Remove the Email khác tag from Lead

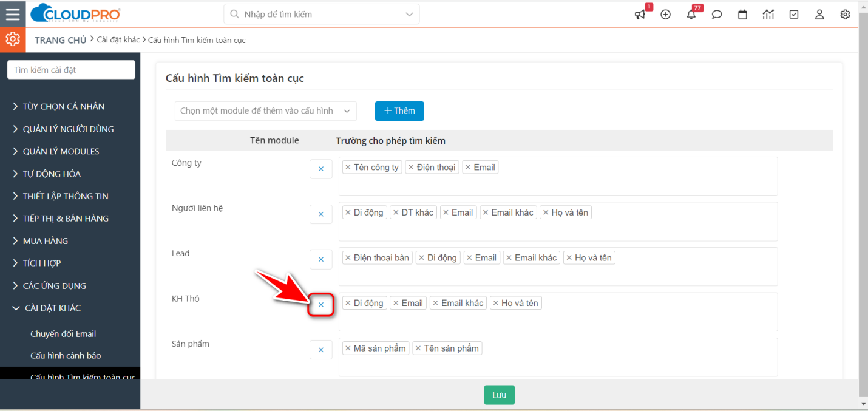[x=509, y=258]
